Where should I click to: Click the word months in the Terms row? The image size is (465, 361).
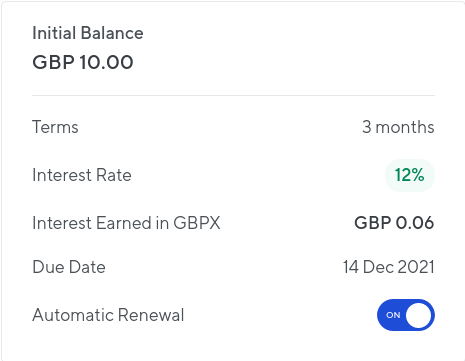coord(405,127)
